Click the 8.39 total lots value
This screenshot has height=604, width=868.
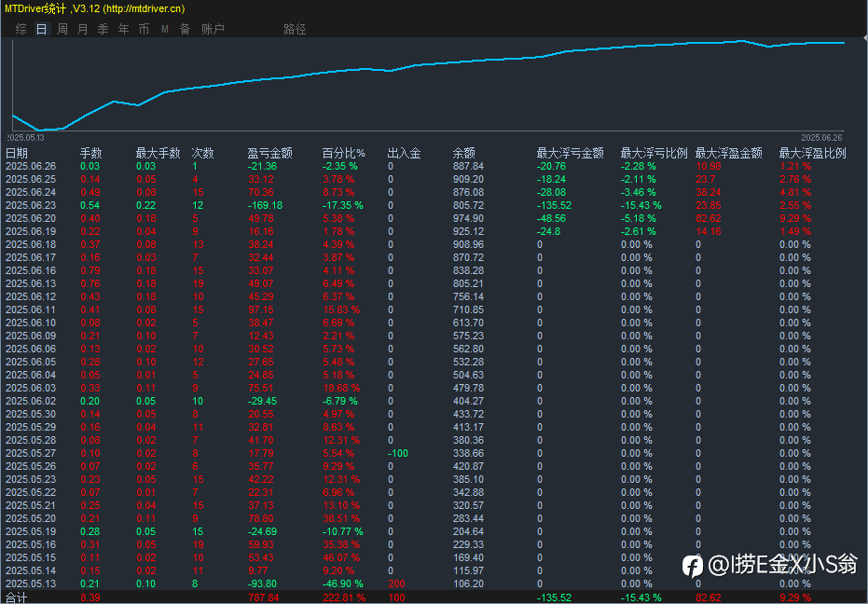pyautogui.click(x=90, y=597)
